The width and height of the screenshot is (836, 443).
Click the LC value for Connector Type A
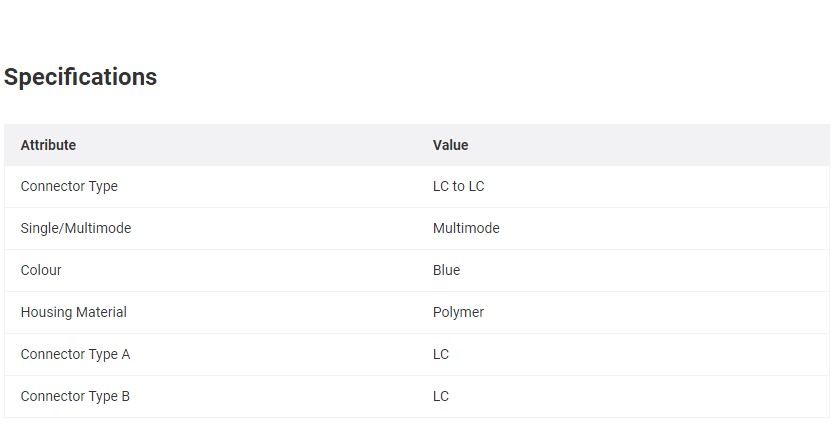[441, 354]
